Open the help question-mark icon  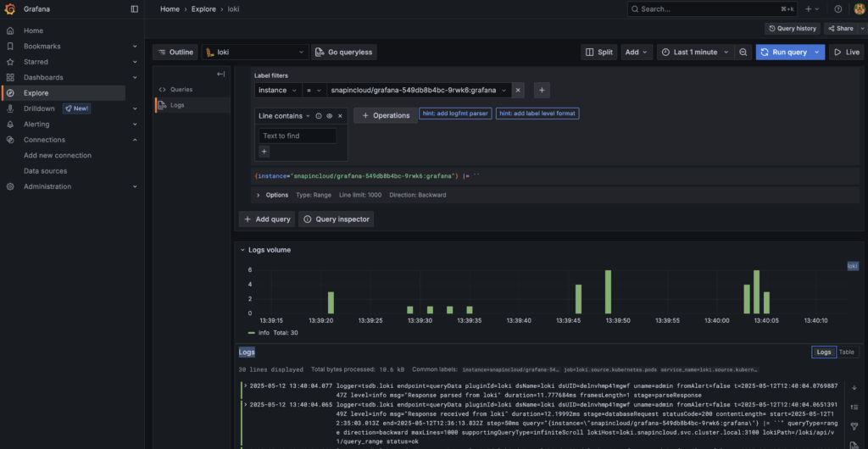(838, 8)
